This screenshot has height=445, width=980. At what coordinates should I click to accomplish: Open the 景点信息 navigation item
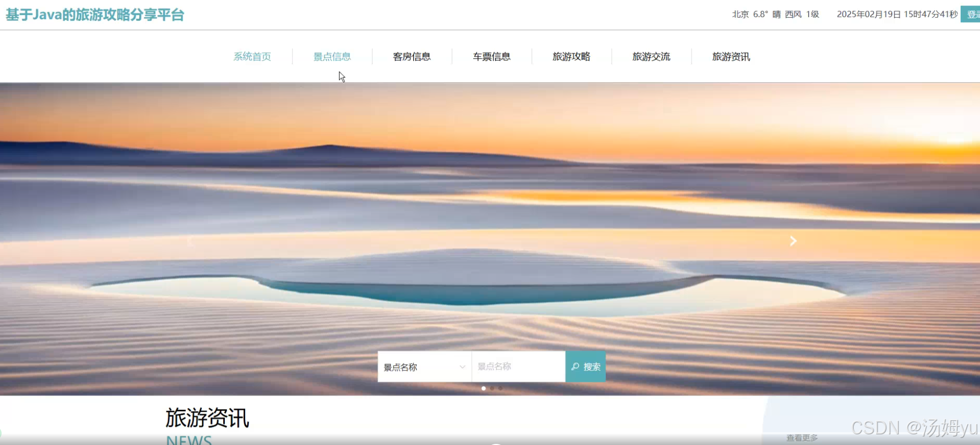click(x=332, y=57)
